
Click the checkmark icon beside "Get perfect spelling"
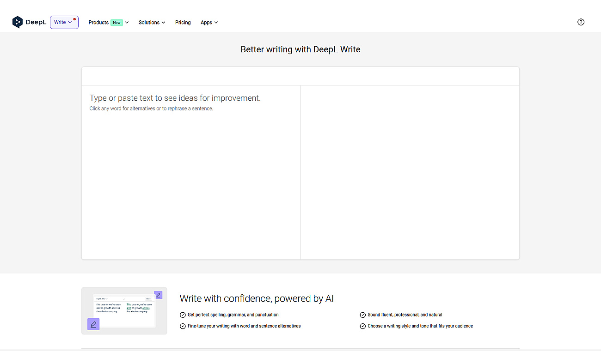183,315
